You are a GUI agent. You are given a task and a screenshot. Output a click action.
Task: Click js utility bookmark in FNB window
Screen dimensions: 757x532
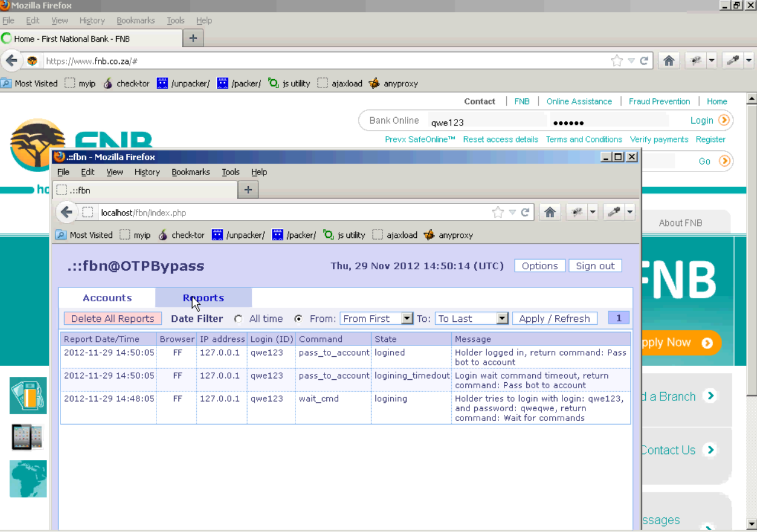click(289, 83)
